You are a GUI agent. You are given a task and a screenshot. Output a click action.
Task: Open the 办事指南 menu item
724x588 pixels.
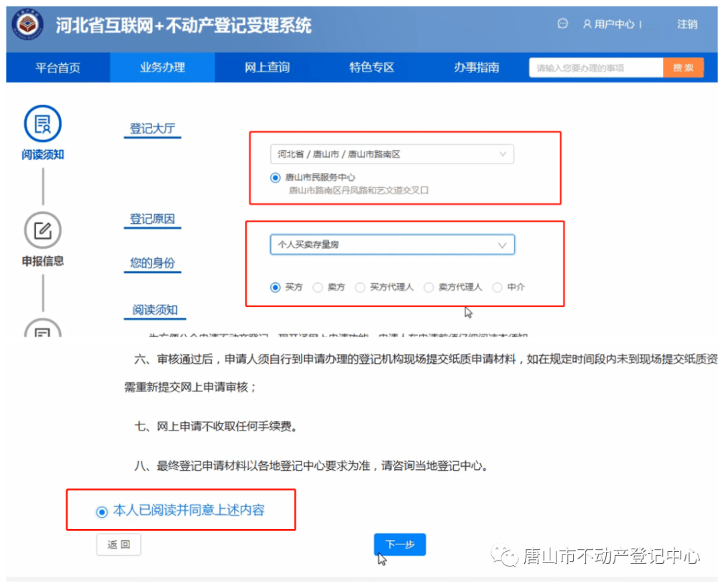[476, 67]
